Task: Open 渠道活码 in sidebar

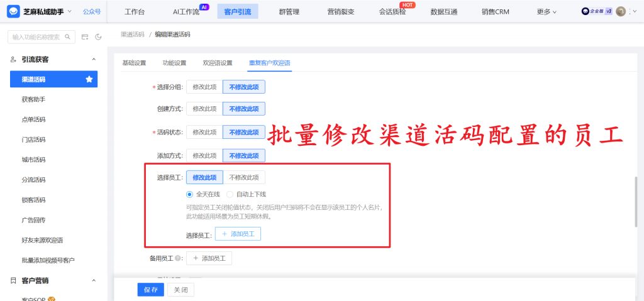Action: click(54, 79)
